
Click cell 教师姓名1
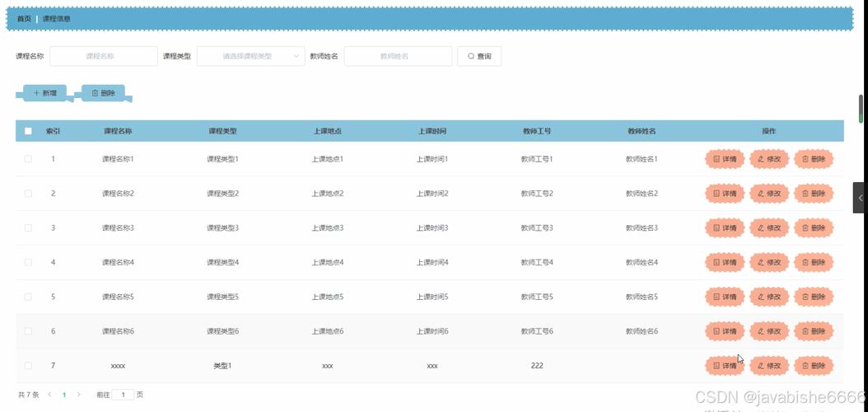tap(642, 159)
